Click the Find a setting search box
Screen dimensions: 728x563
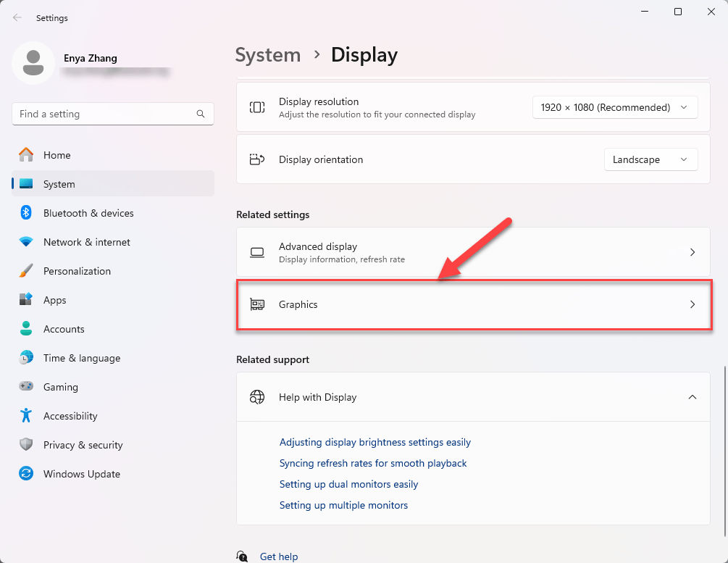tap(113, 114)
